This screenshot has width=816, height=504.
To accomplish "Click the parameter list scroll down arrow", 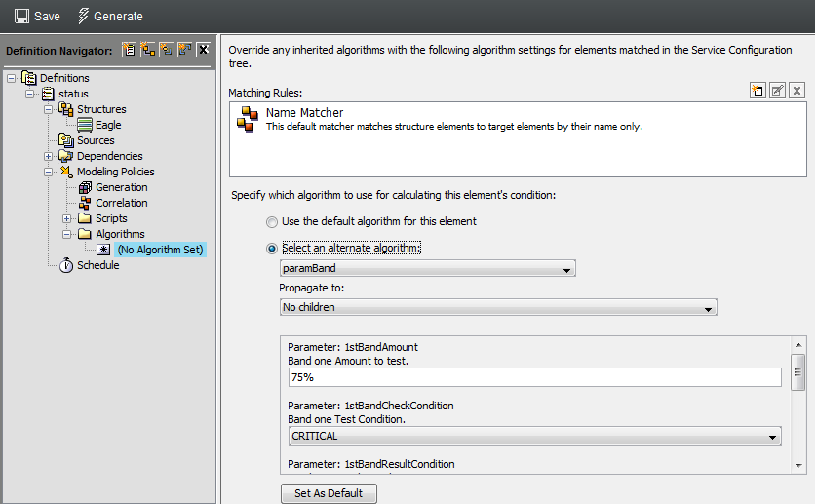I will [798, 466].
